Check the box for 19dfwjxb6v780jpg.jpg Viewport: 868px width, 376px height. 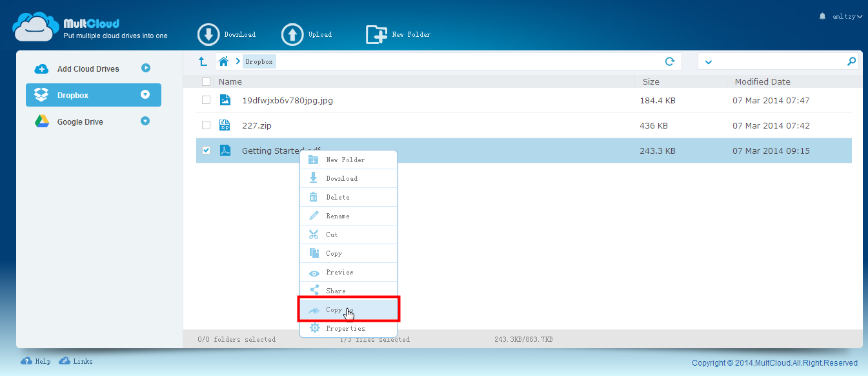click(x=206, y=100)
